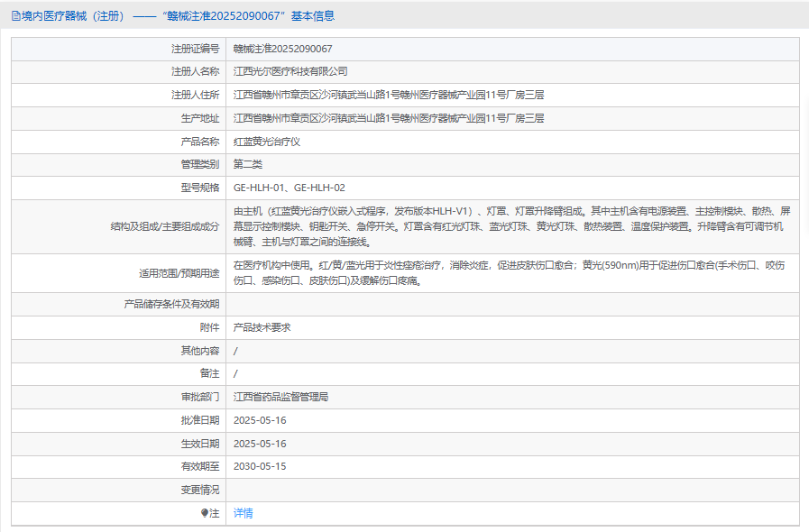Select registration number 赣械注准20252090067 value
Image resolution: width=809 pixels, height=532 pixels.
click(x=282, y=49)
